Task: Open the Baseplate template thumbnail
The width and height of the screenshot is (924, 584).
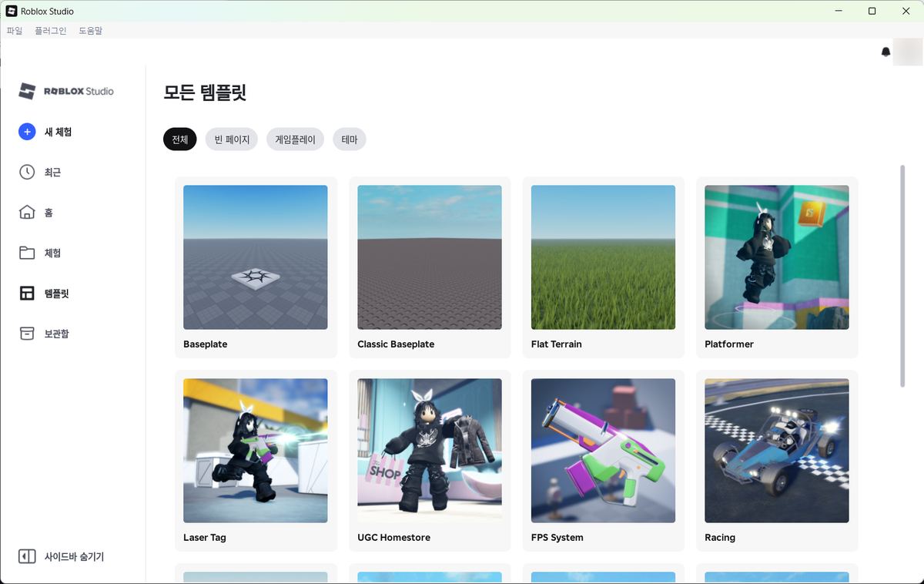Action: point(256,257)
